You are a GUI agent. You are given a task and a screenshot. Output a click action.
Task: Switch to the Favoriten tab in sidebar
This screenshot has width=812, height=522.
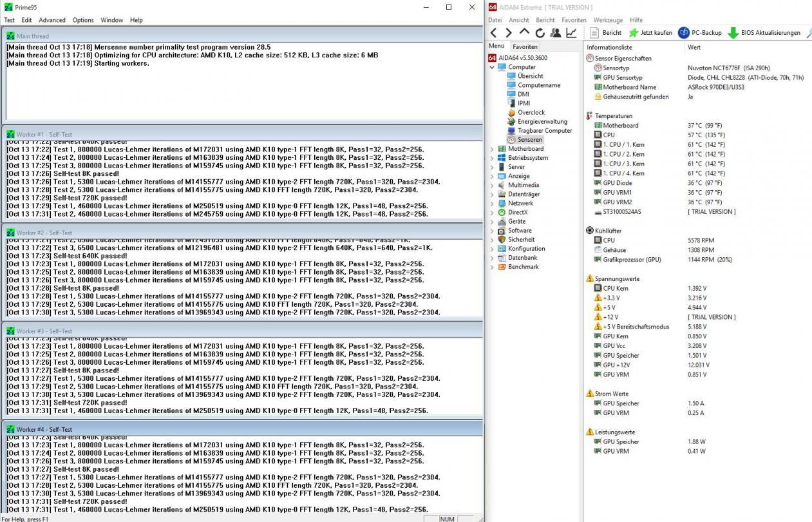point(525,46)
